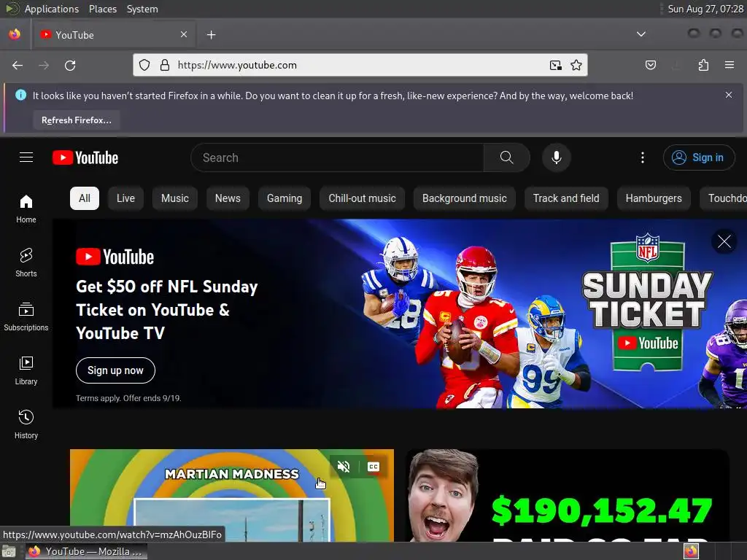This screenshot has width=747, height=560.
Task: Go to Home in sidebar
Action: click(26, 209)
